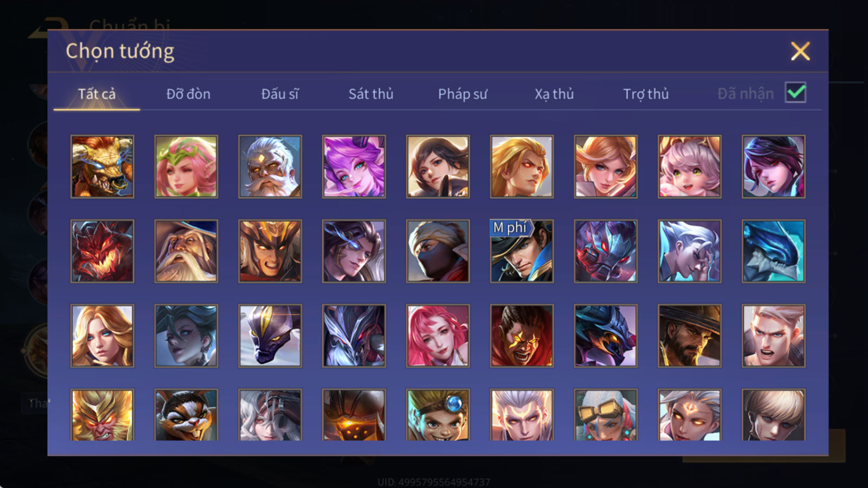The image size is (868, 488).
Task: Select the blue shark creature hero
Action: tap(774, 251)
